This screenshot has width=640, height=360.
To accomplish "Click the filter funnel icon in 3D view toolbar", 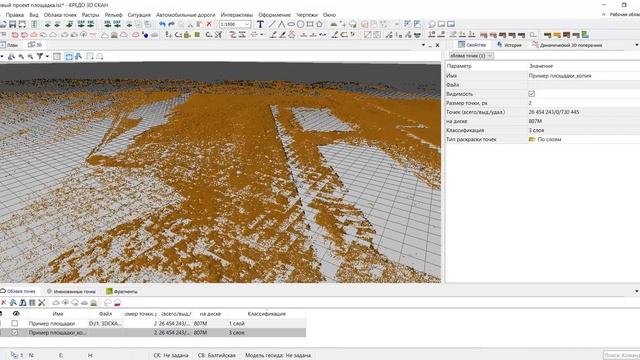I will (x=40, y=56).
